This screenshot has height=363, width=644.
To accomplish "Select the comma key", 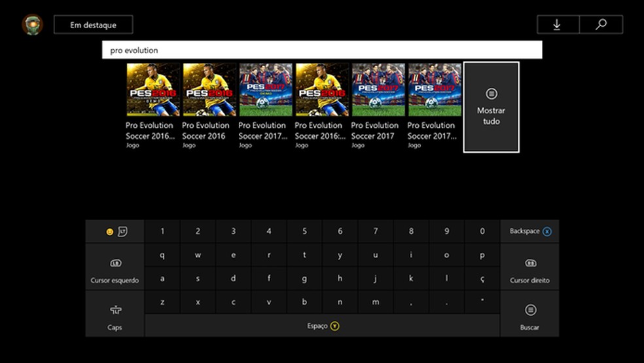I will pos(411,302).
